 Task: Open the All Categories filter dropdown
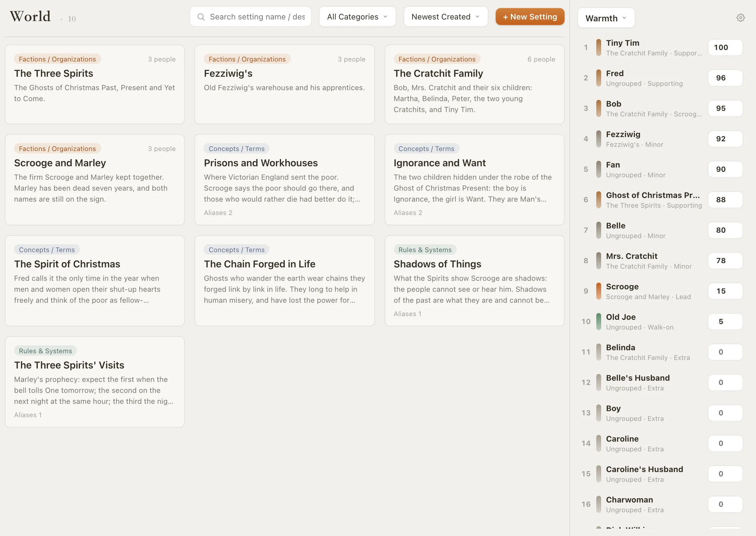(x=357, y=17)
